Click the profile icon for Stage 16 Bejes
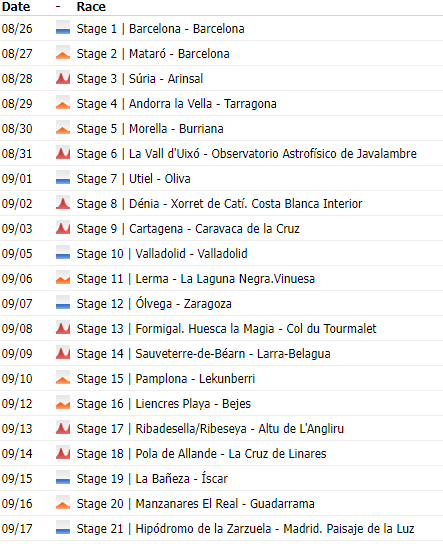 63,403
